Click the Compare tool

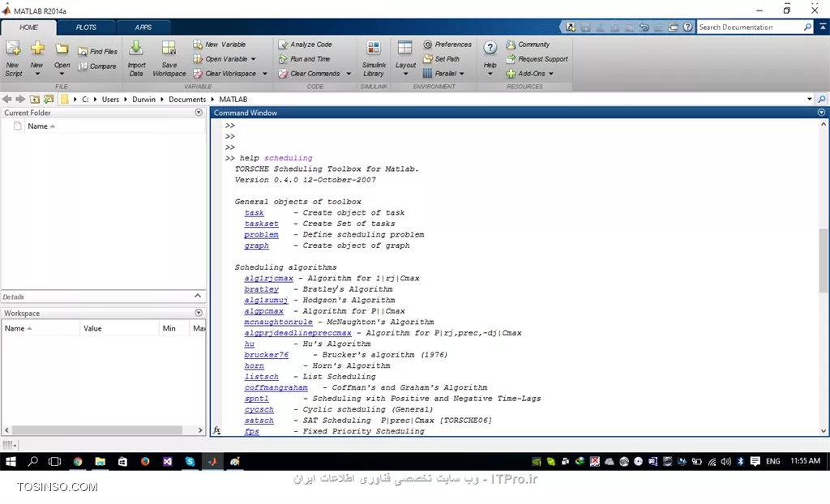coord(97,66)
